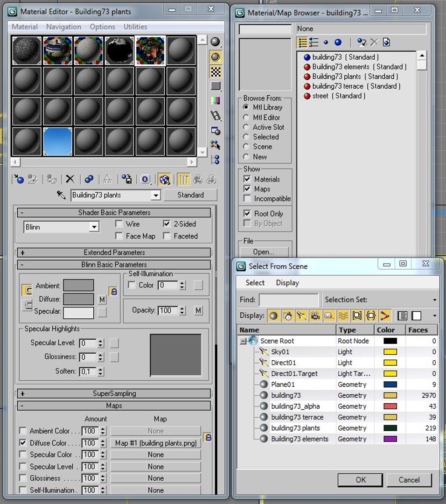Screen dimensions: 446x504
Task: Open the Display menu in Select From Scene
Action: (287, 283)
